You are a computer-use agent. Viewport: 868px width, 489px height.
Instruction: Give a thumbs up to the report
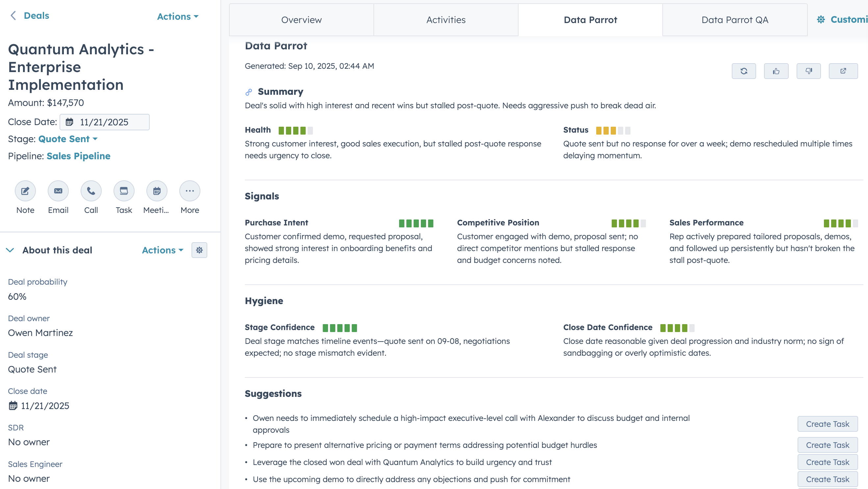776,71
